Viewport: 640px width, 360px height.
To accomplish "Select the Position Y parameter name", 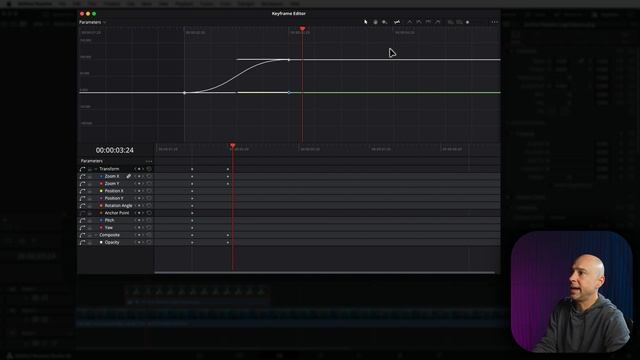I will tap(114, 198).
